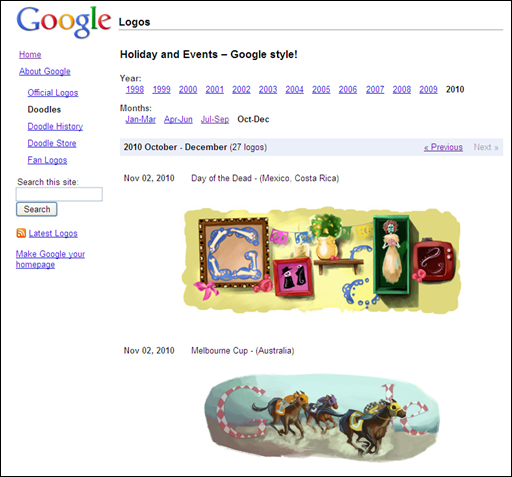Open the Doodle History page
The height and width of the screenshot is (477, 512).
55,126
